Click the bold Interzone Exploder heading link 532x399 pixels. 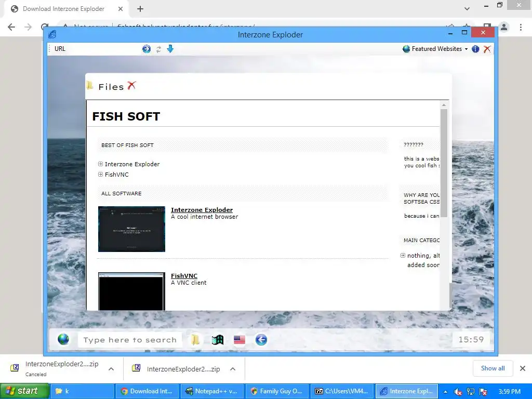click(x=202, y=210)
